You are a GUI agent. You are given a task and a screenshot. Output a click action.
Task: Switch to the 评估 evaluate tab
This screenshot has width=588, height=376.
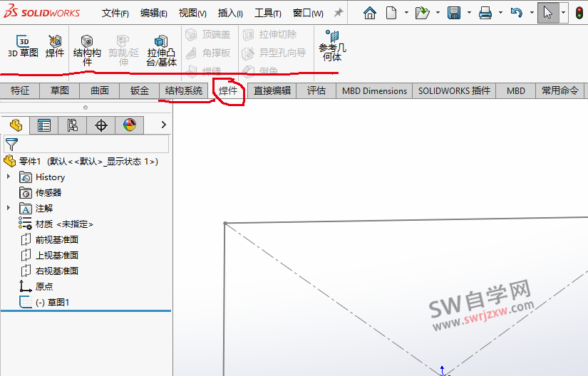point(316,90)
